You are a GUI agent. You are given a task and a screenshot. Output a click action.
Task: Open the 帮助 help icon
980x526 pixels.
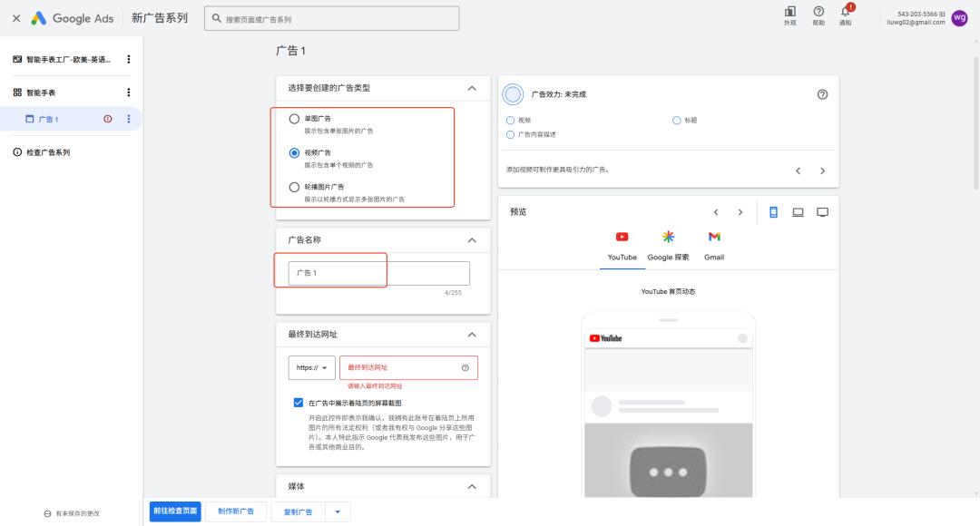click(x=818, y=12)
